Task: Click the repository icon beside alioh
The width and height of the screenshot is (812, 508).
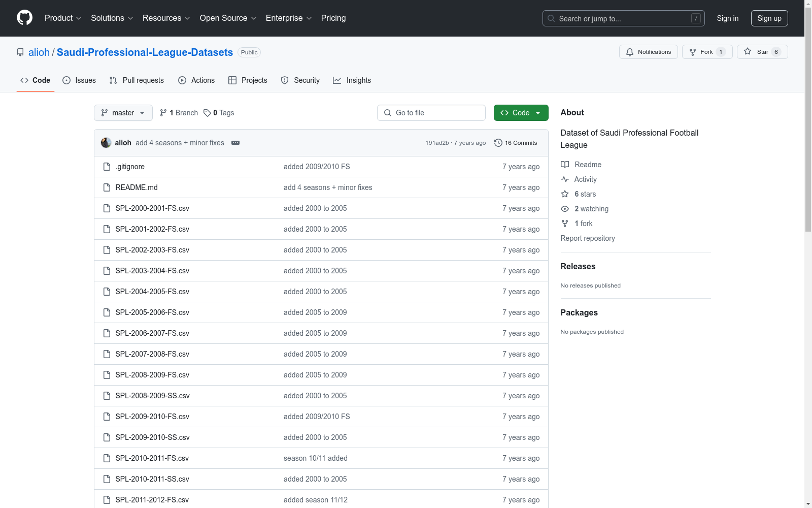Action: tap(20, 52)
